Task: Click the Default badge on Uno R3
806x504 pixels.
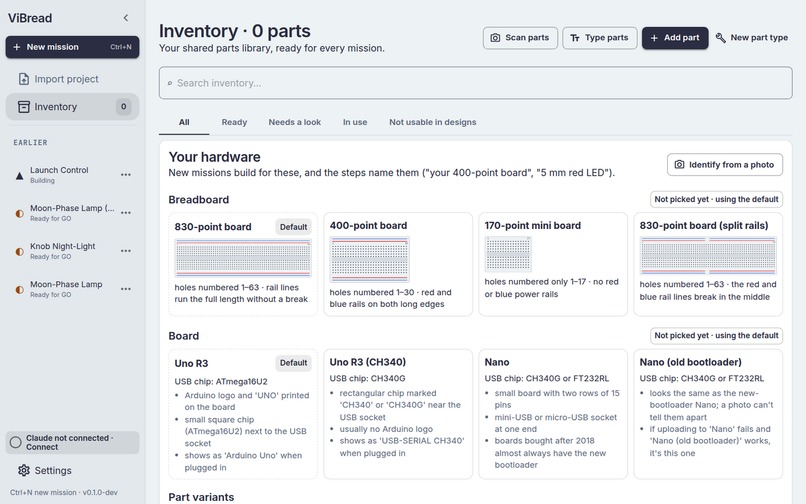Action: point(293,363)
